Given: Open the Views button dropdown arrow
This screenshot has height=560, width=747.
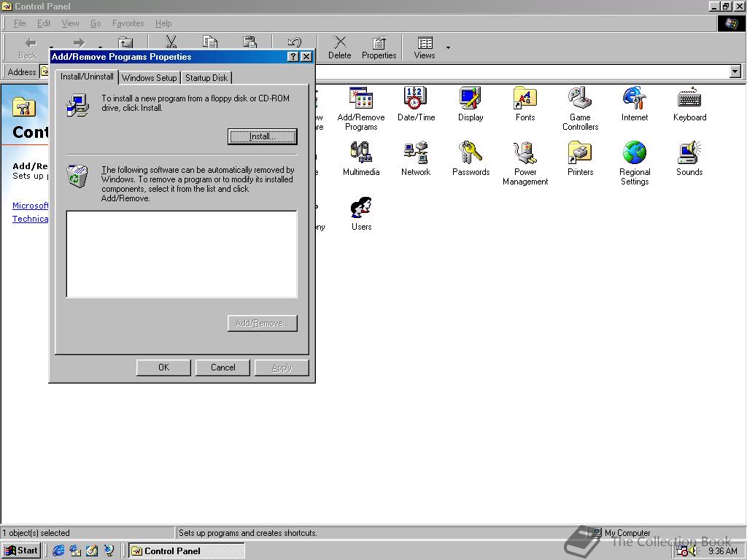Looking at the screenshot, I should click(x=448, y=47).
